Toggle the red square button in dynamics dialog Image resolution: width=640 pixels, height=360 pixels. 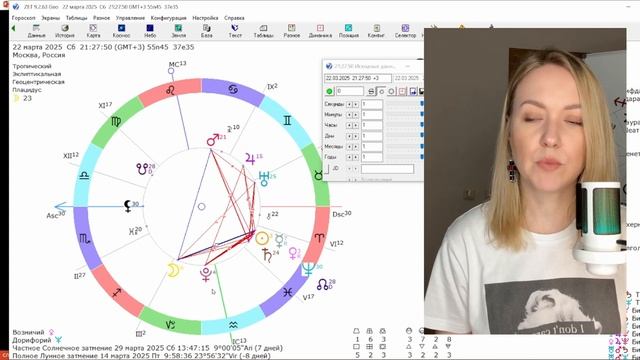tap(402, 91)
